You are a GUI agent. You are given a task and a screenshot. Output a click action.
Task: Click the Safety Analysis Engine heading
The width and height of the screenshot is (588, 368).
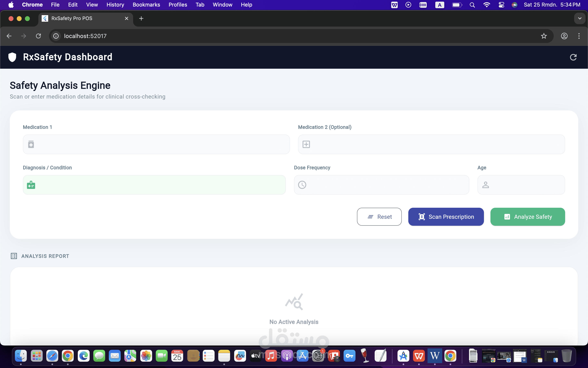coord(60,85)
